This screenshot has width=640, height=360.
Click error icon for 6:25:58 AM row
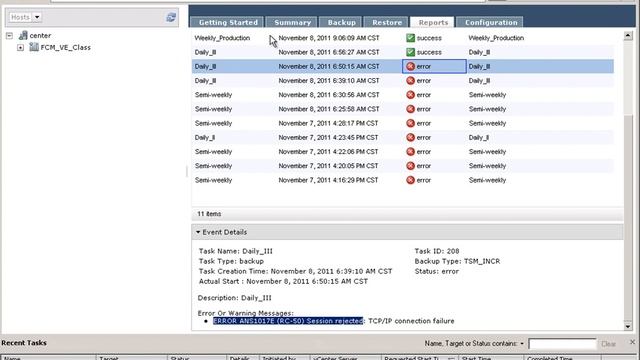pos(411,109)
